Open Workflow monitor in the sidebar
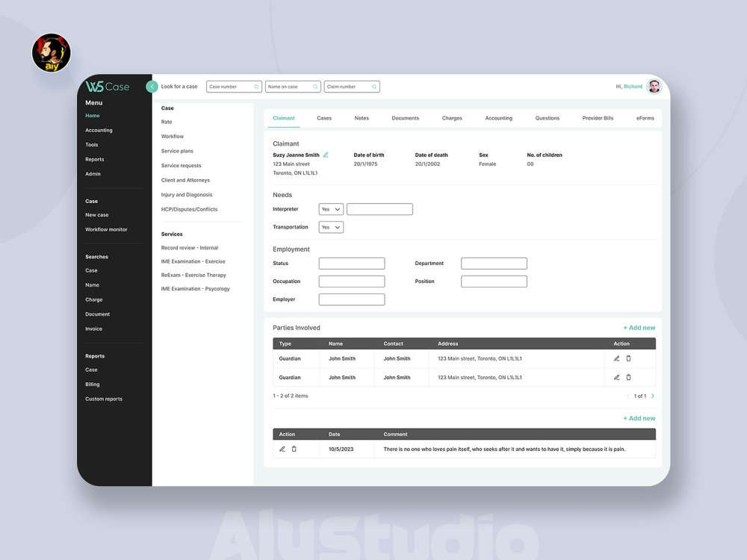 pos(106,229)
